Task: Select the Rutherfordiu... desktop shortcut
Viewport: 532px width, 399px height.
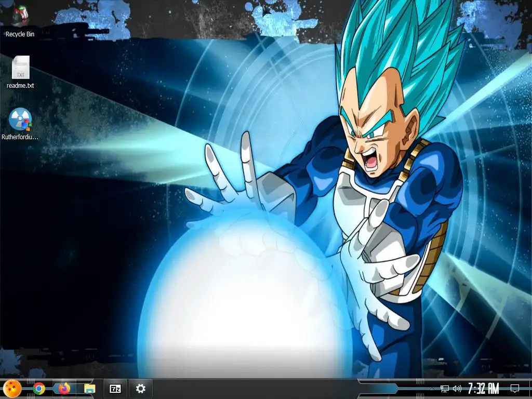Action: point(20,119)
